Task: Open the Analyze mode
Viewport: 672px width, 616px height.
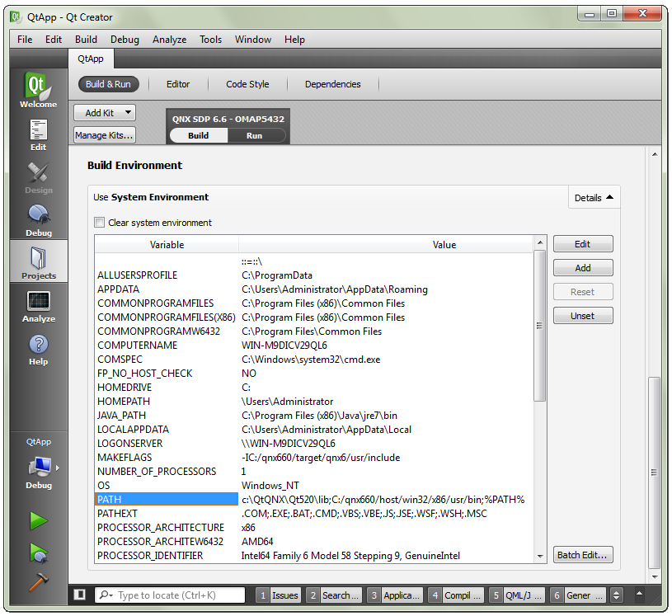Action: (38, 306)
